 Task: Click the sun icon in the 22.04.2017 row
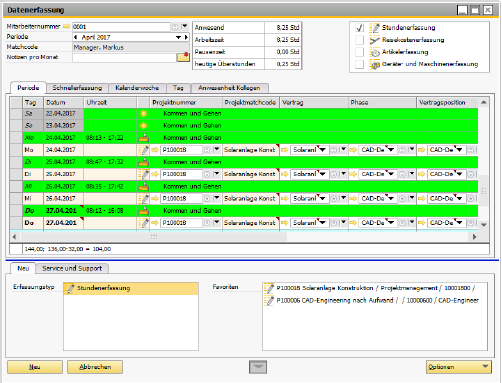click(x=143, y=114)
